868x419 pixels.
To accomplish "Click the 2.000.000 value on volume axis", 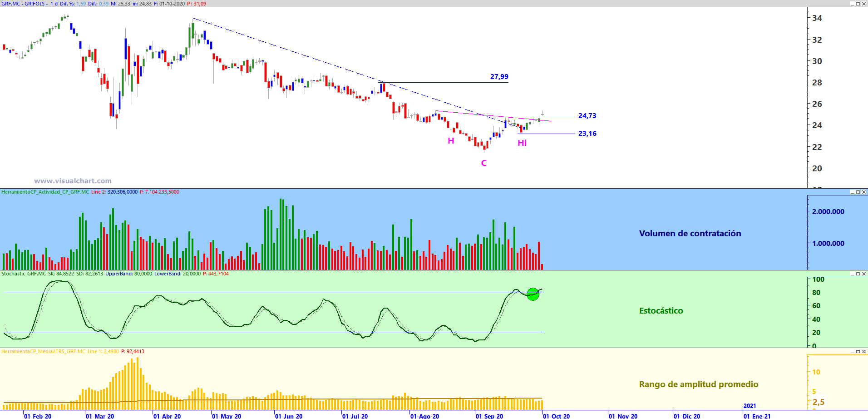I will coord(829,212).
